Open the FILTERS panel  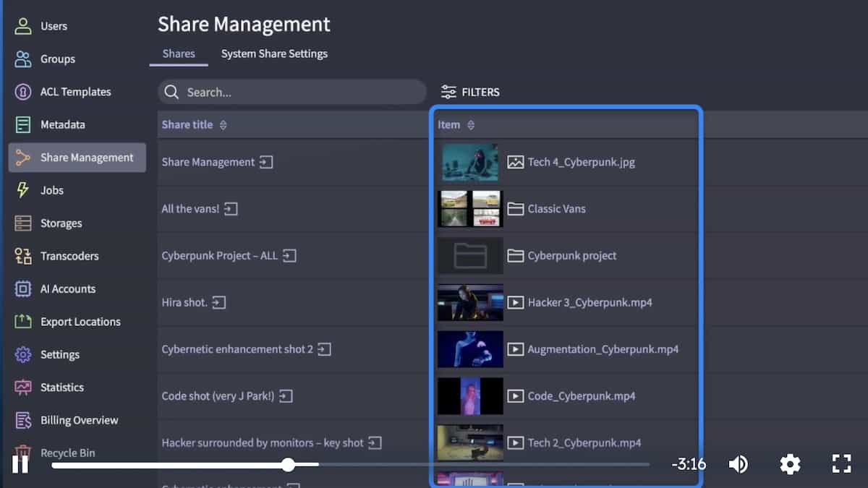click(470, 92)
